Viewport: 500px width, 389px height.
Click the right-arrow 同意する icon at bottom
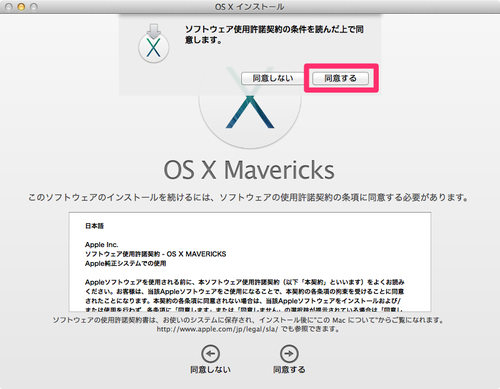(289, 354)
